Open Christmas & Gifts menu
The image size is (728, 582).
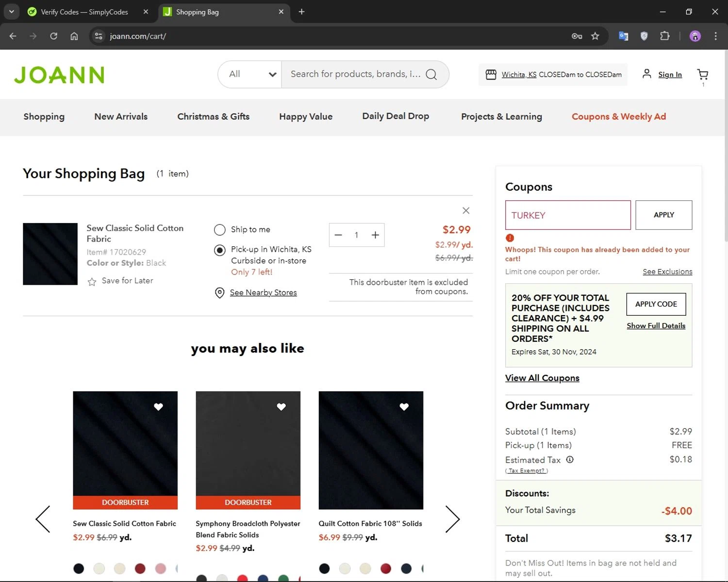pyautogui.click(x=214, y=116)
